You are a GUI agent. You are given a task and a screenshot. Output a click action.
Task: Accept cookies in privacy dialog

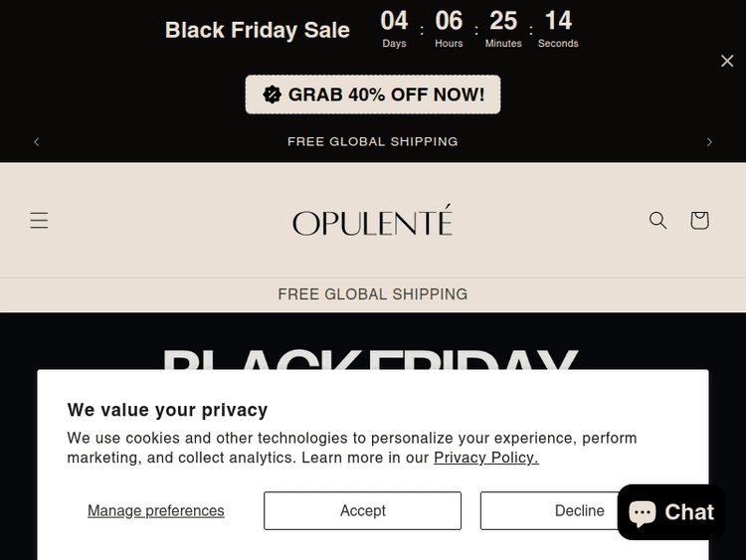pos(362,510)
